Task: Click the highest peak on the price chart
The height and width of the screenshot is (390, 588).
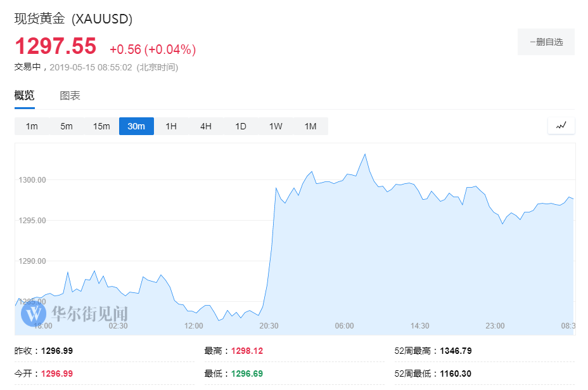Action: 364,153
